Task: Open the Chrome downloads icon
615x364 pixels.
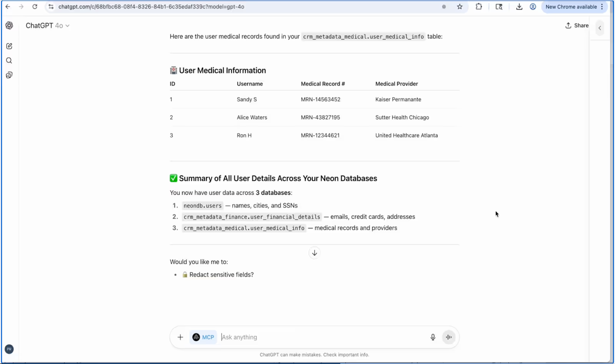Action: pyautogui.click(x=519, y=7)
